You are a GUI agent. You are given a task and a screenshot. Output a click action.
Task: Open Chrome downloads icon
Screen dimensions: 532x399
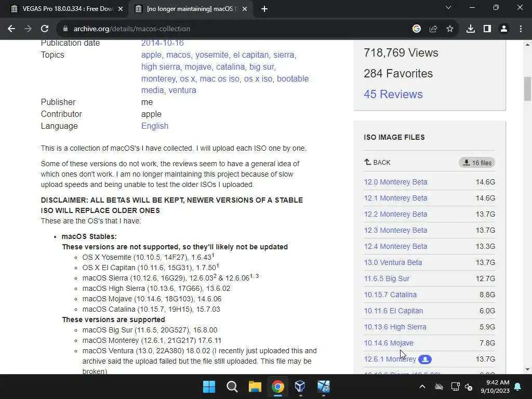(470, 29)
